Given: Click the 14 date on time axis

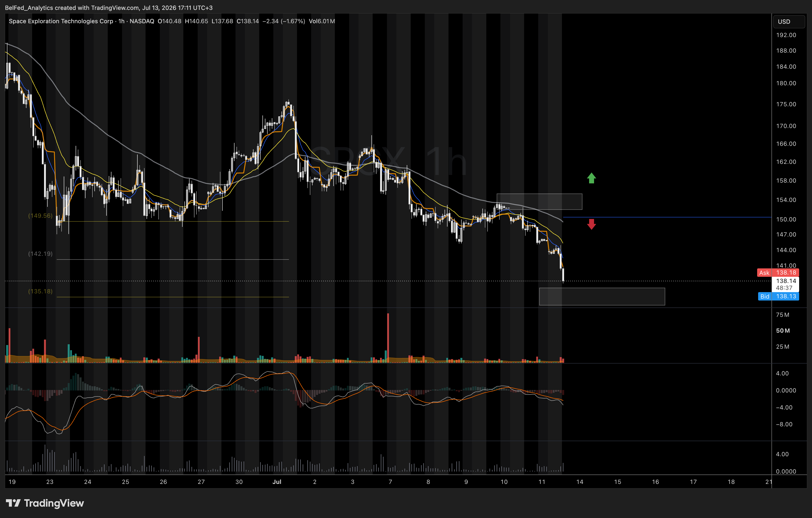Looking at the screenshot, I should (x=580, y=482).
